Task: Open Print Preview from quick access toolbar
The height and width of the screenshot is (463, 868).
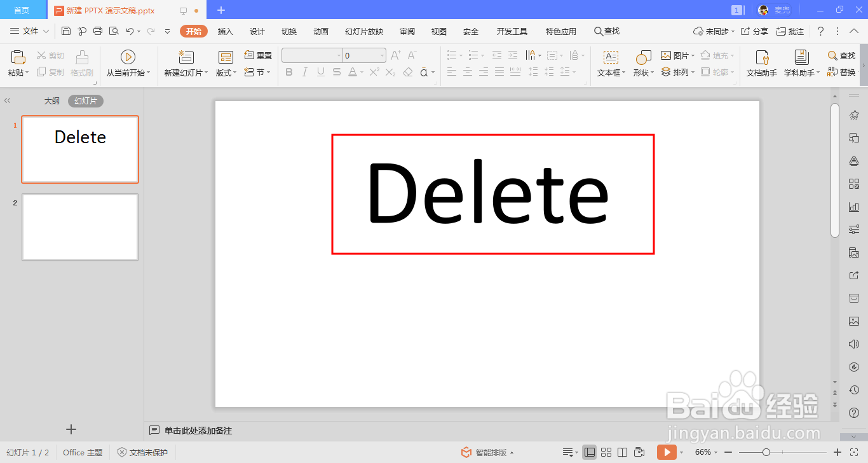Action: [114, 31]
